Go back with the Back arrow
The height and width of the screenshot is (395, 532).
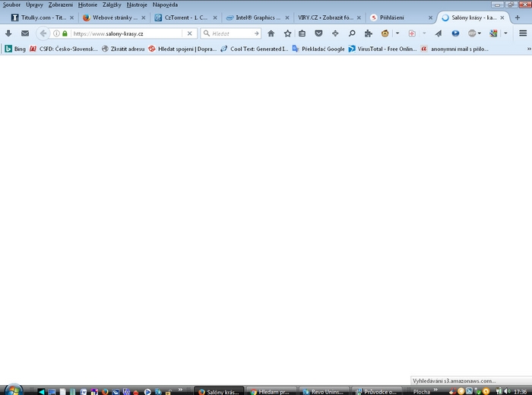(x=43, y=33)
